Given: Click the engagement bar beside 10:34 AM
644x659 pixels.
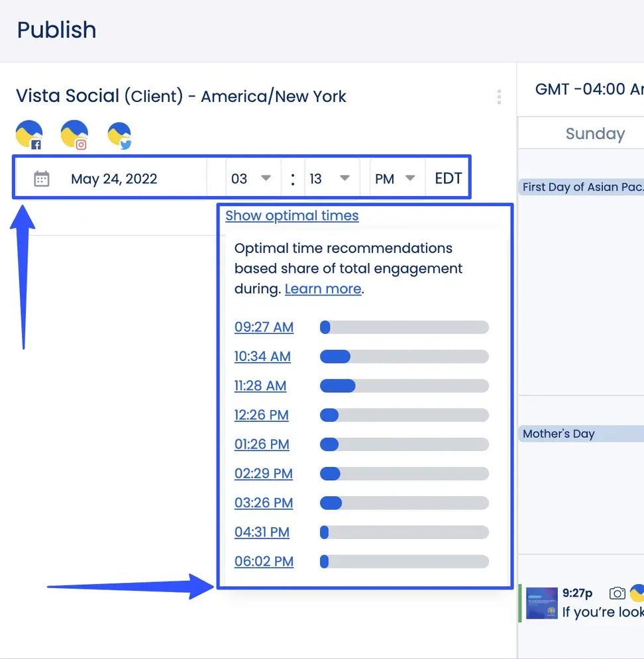Looking at the screenshot, I should click(404, 356).
